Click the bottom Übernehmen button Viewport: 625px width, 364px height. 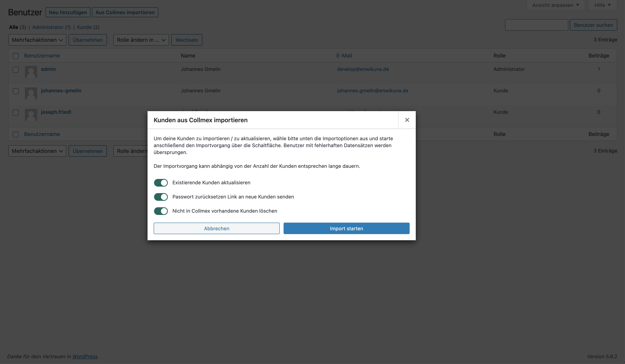coord(88,151)
